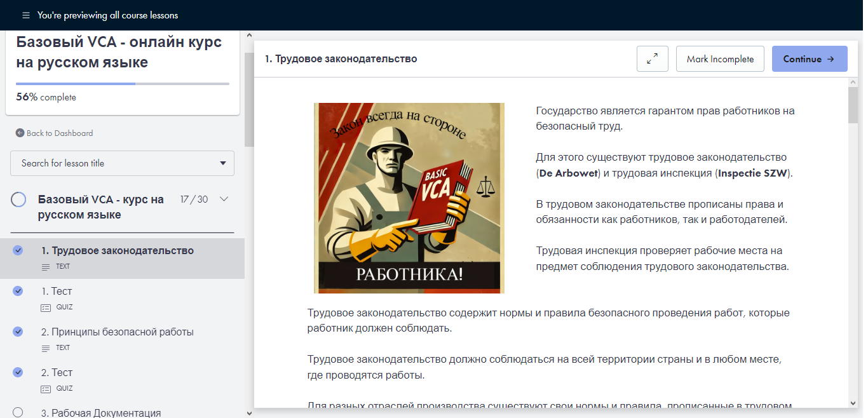Click the QUIZ icon under 1. Тест
The height and width of the screenshot is (418, 868).
(45, 307)
